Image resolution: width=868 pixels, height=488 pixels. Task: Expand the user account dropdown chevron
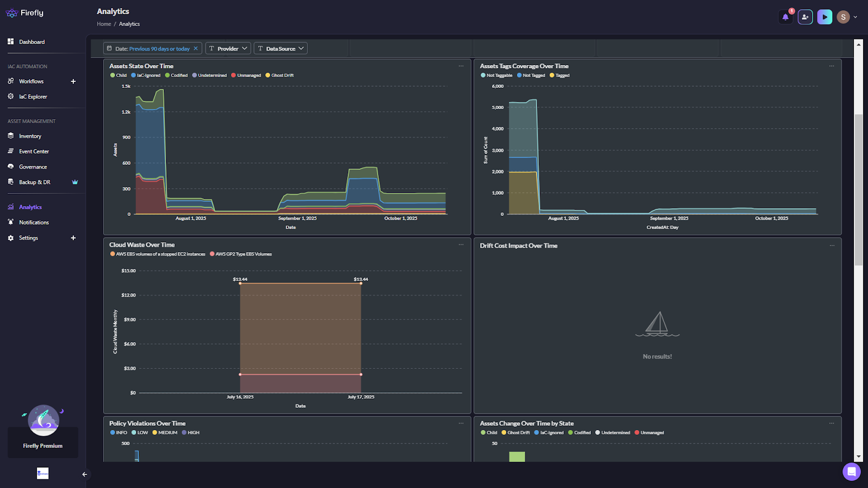pyautogui.click(x=856, y=17)
